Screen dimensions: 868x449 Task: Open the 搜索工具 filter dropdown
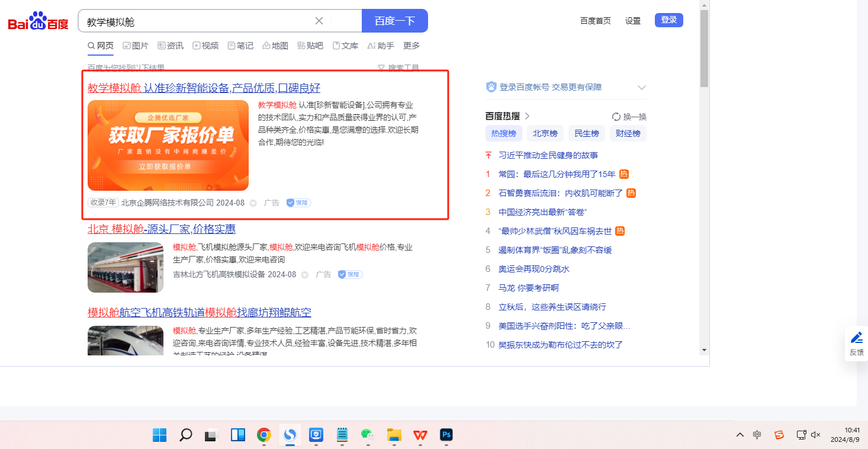click(398, 68)
